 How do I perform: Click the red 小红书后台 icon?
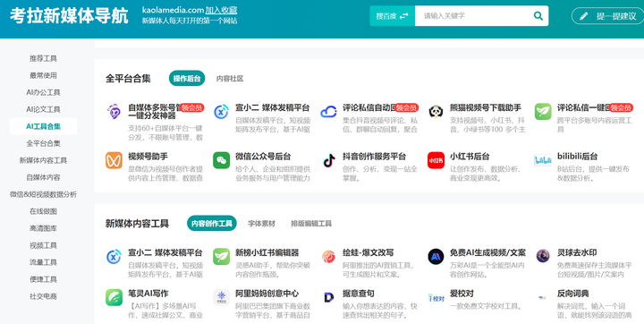436,160
